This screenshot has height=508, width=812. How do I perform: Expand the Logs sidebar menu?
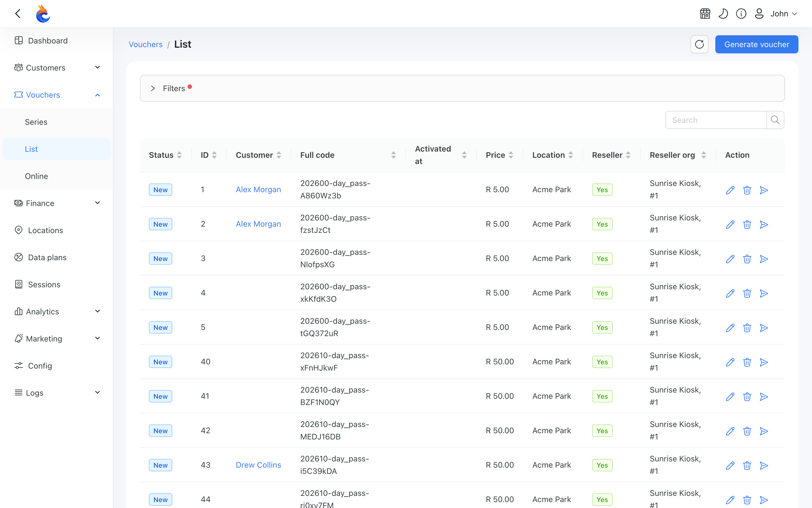pos(56,393)
